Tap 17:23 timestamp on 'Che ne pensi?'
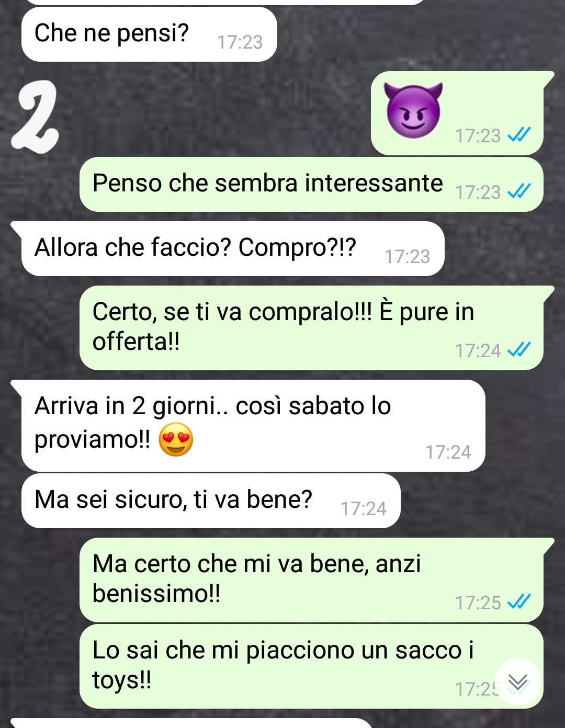 (x=240, y=42)
